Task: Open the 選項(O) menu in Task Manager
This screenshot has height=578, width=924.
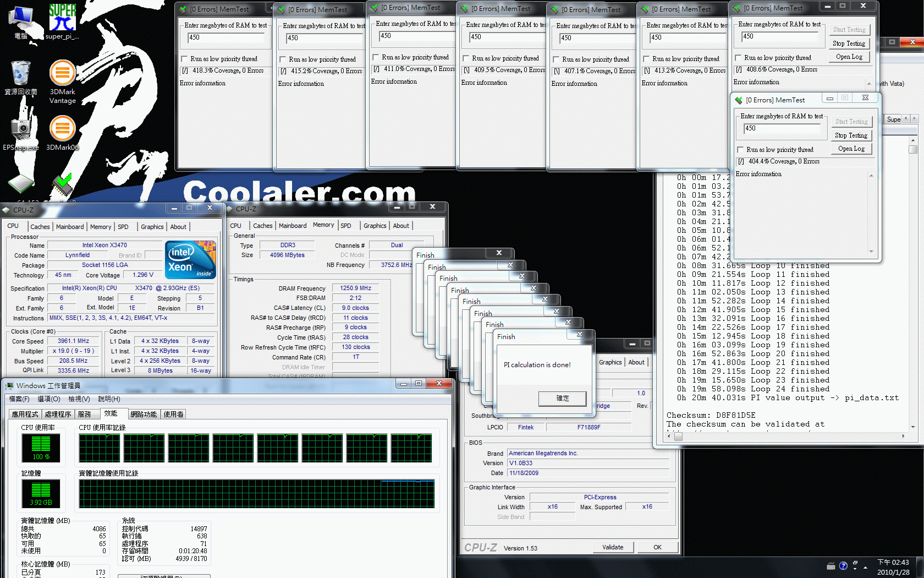Action: (48, 399)
